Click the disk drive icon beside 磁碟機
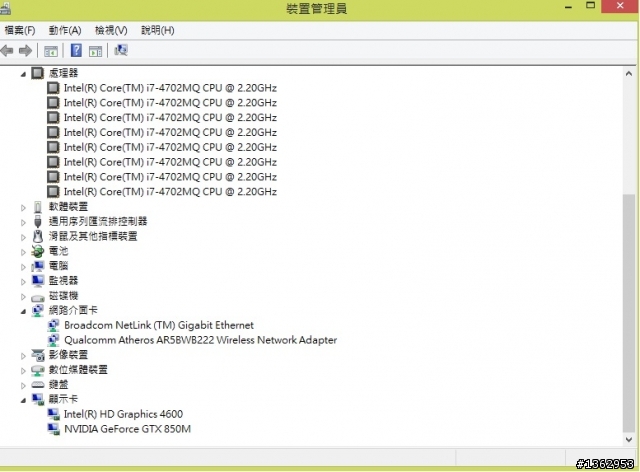The image size is (640, 472). click(38, 298)
